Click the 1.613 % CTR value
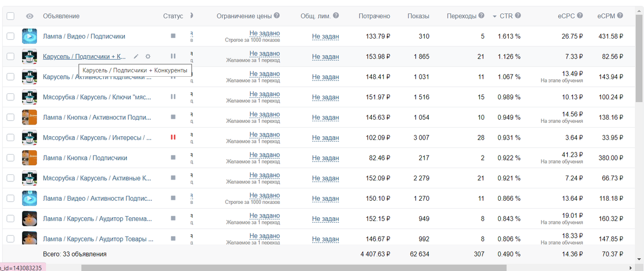Viewport: 644px width, 271px height. tap(509, 36)
